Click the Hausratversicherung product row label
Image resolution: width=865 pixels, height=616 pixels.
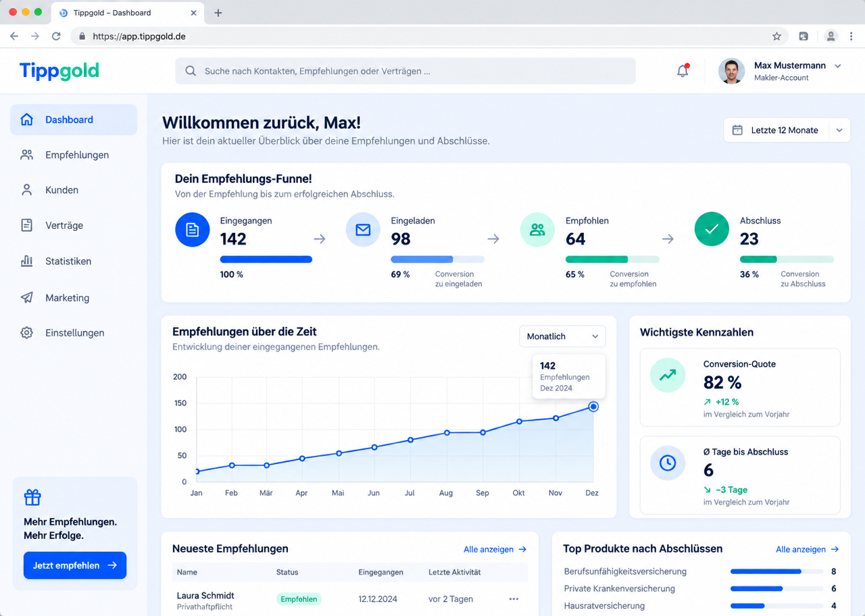[604, 607]
